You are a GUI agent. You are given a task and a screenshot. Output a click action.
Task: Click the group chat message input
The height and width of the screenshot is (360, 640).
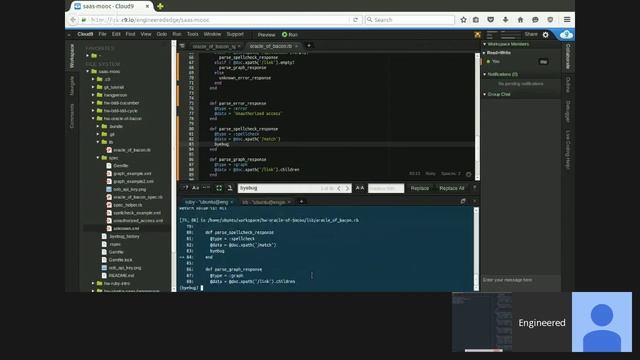pyautogui.click(x=521, y=280)
